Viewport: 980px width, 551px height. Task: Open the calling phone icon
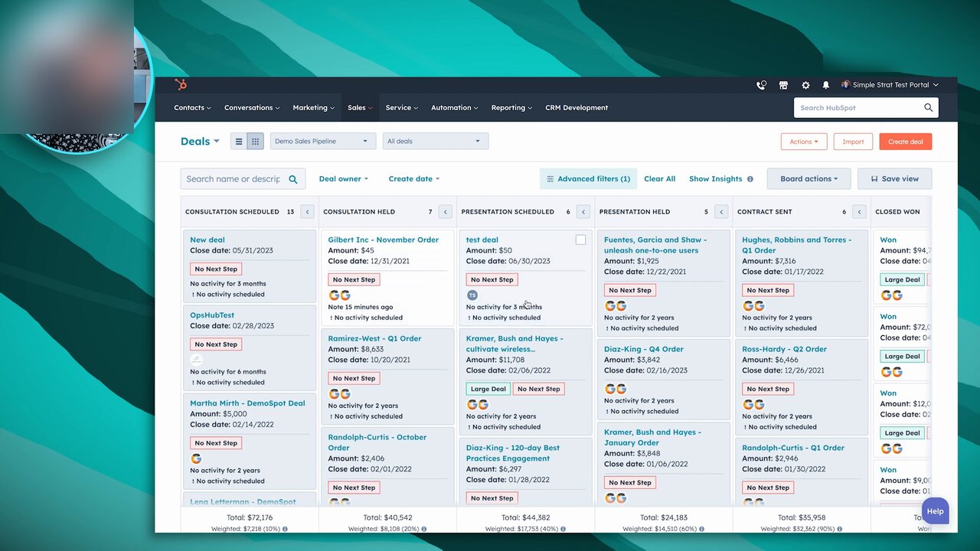[761, 86]
